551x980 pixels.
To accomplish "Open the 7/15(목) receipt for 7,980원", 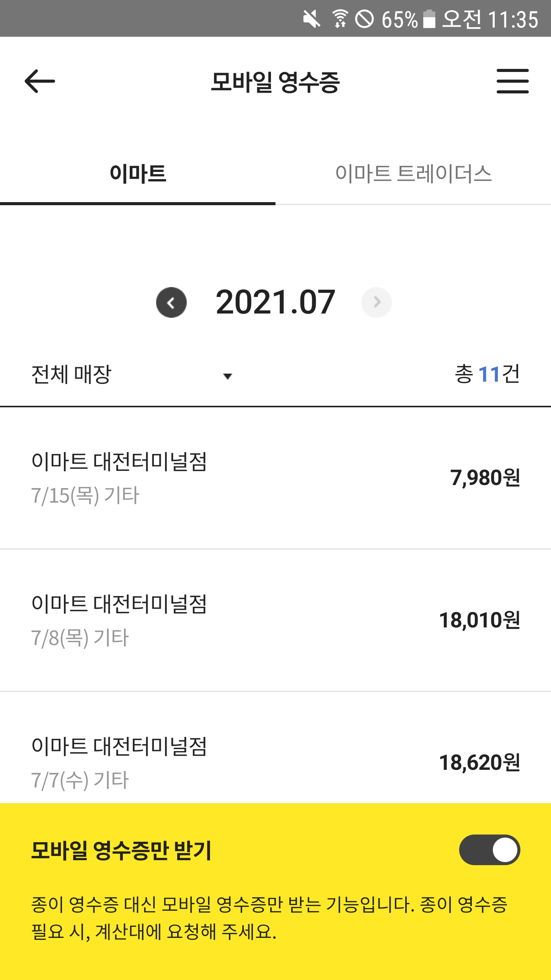I will (275, 478).
